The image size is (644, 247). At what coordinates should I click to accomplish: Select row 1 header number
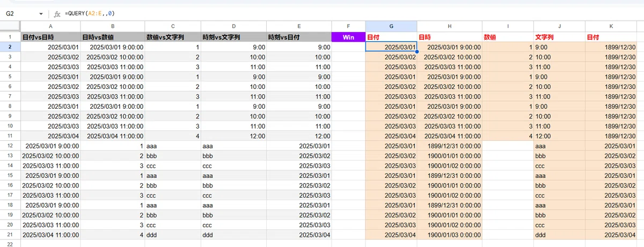click(10, 37)
